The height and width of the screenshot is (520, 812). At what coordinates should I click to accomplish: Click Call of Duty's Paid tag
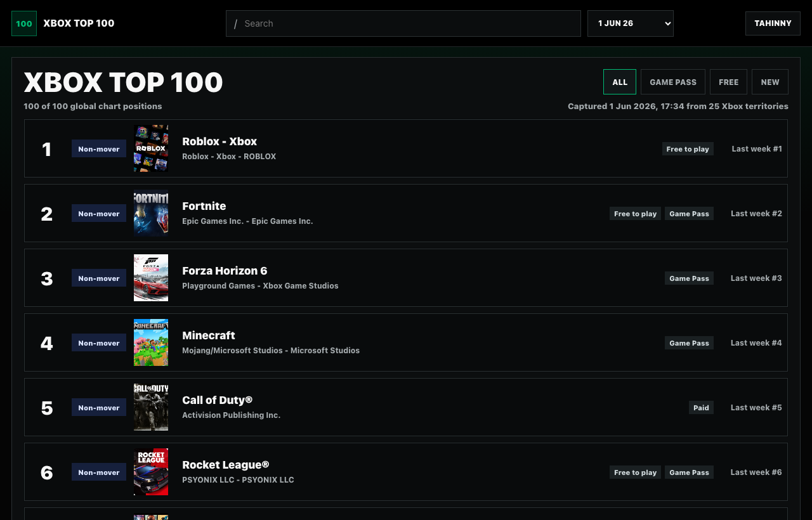pos(701,408)
